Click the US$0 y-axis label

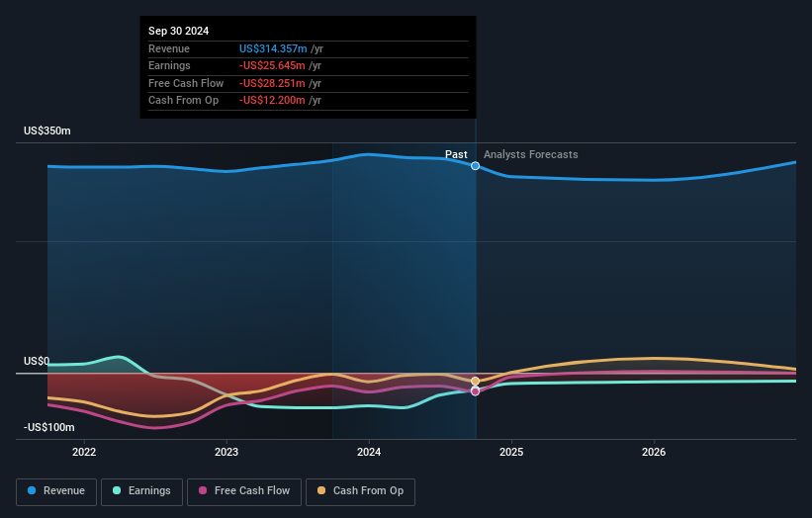point(37,361)
